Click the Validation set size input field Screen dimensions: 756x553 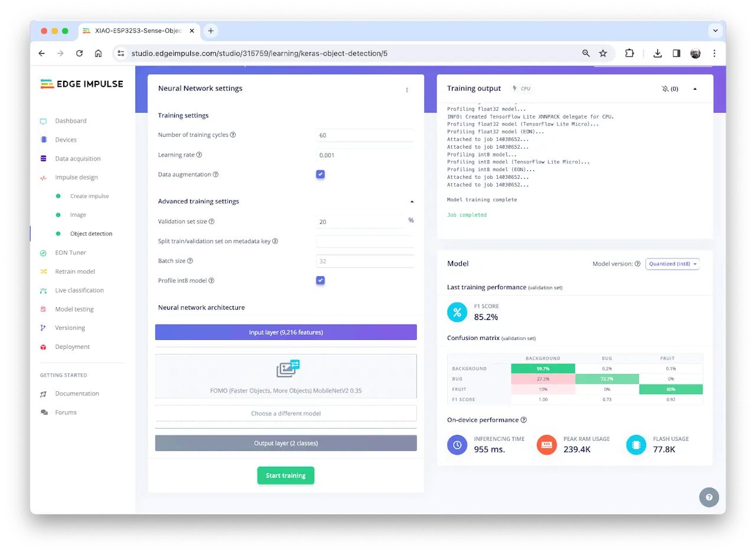(359, 222)
